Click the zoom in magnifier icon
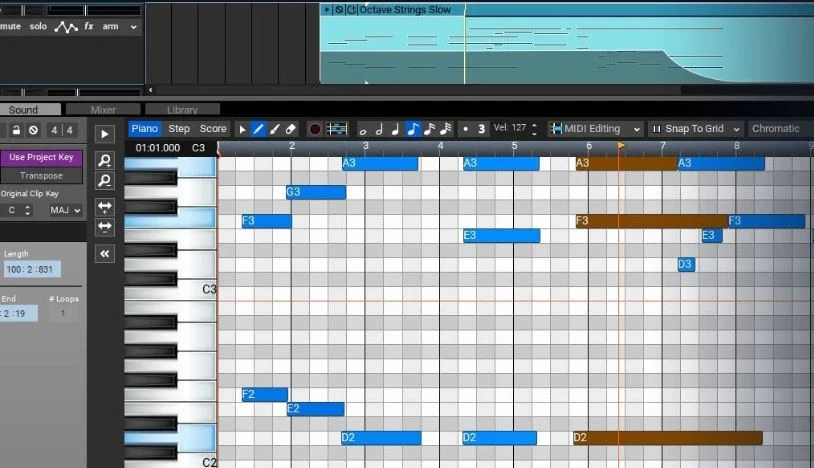Screen dimensions: 814x468 (104, 161)
